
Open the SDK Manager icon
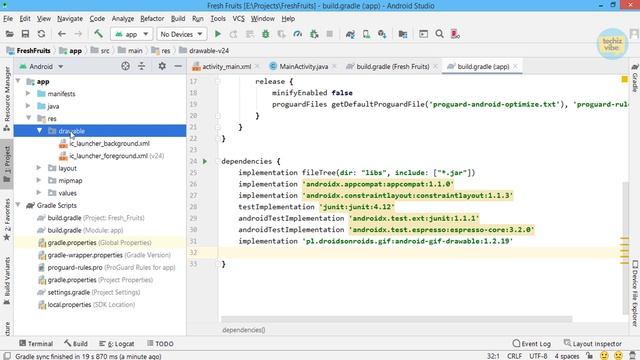(382, 34)
